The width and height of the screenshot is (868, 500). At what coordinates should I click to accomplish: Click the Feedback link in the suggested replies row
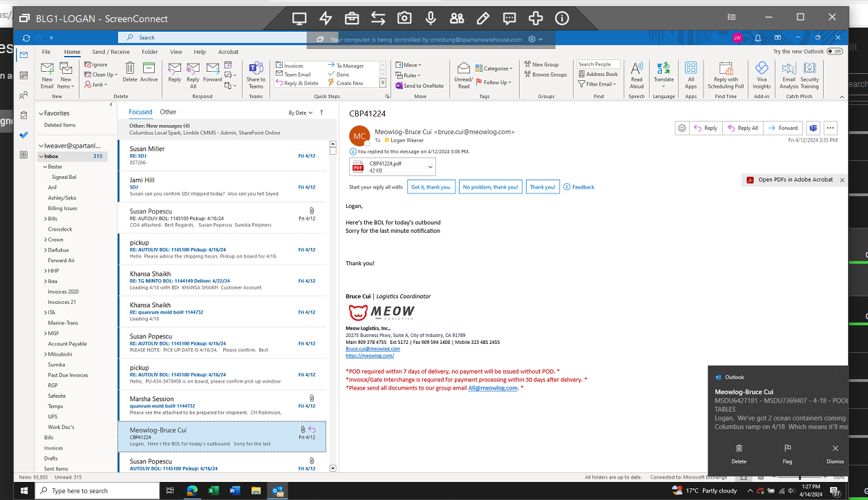[x=579, y=186]
